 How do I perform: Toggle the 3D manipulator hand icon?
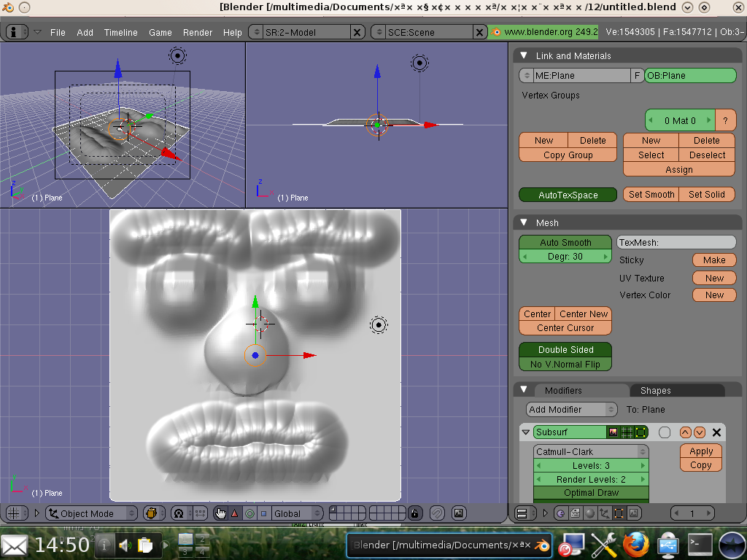220,513
